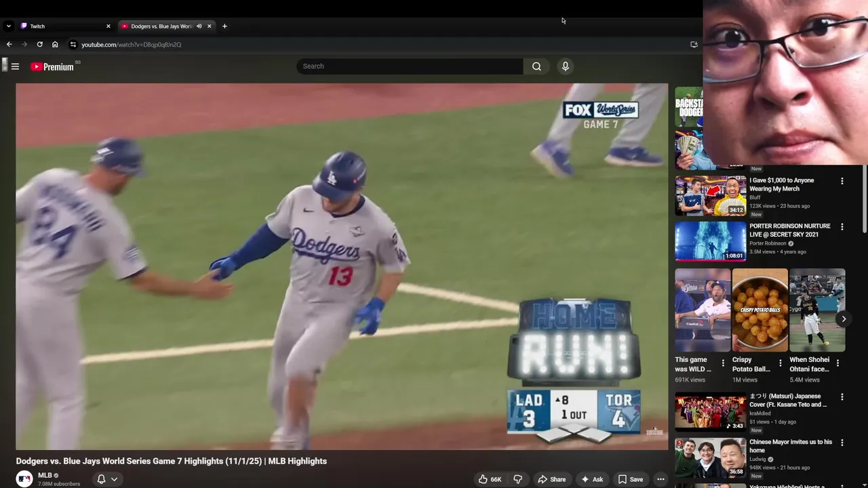
Task: Close the Twitch tab
Action: [x=108, y=26]
